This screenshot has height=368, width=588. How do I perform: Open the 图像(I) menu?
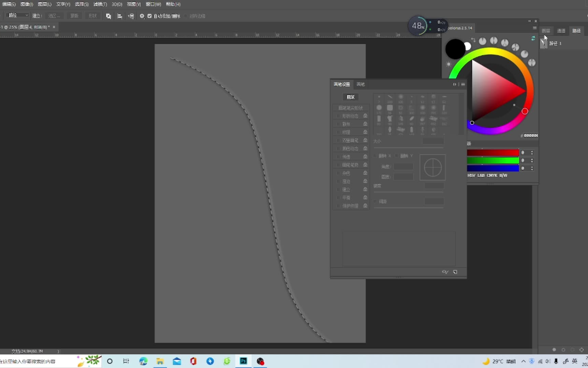[27, 4]
